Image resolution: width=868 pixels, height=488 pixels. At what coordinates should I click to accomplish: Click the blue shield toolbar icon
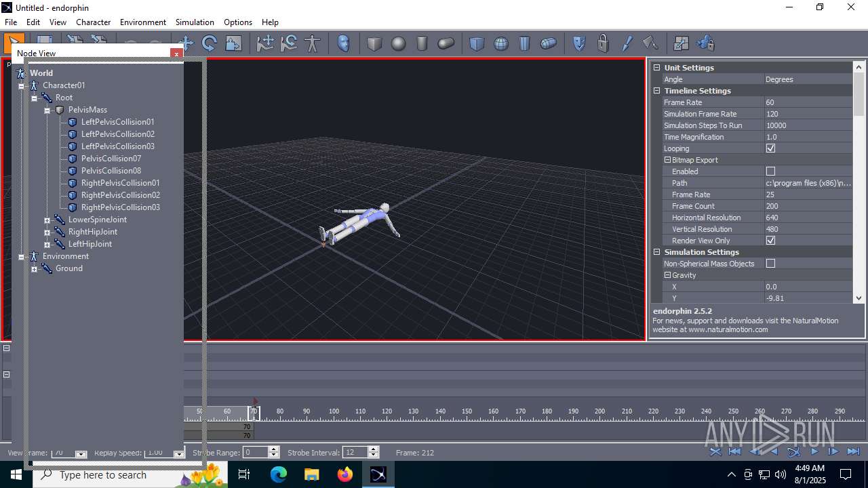click(580, 43)
